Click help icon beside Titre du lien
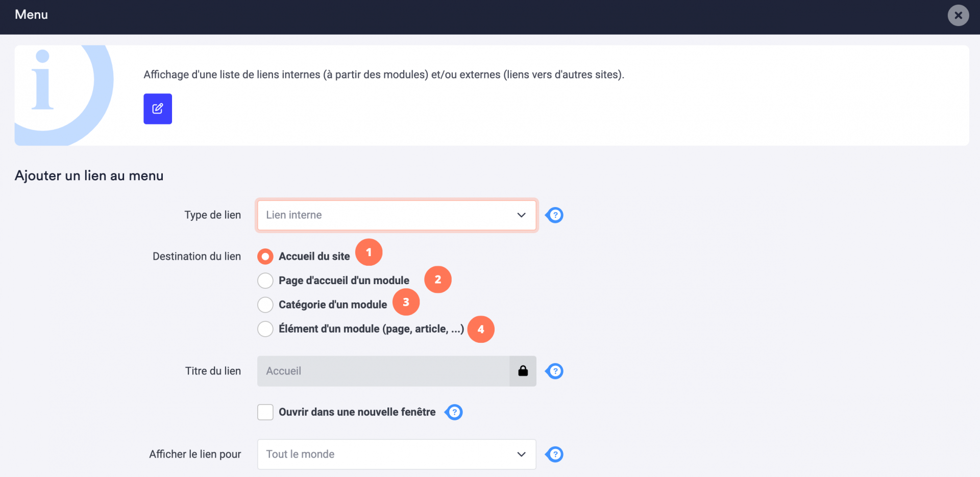This screenshot has height=477, width=980. (x=554, y=371)
